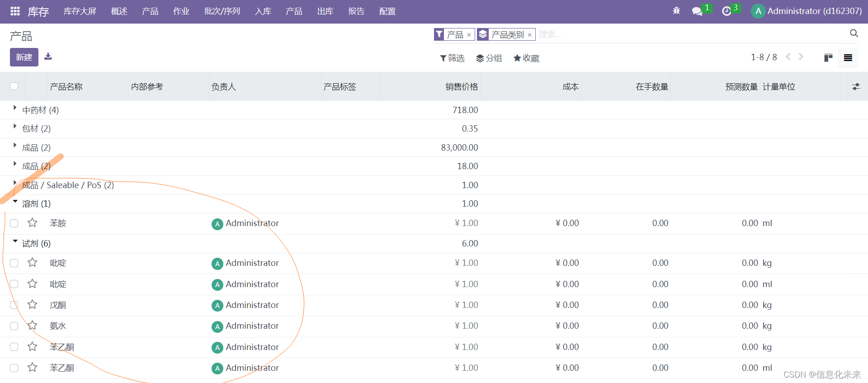The image size is (868, 383).
Task: Open the 收藏 favorites dropdown
Action: (526, 58)
